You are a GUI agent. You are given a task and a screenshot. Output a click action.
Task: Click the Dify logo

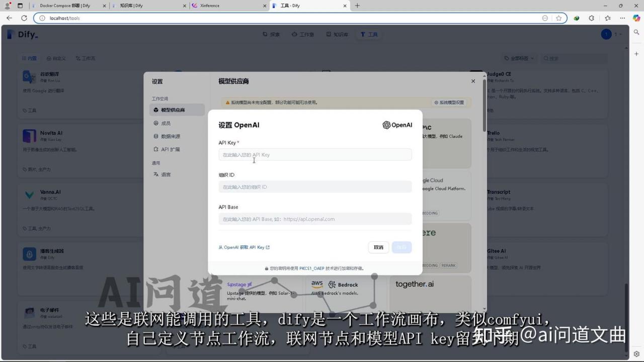[23, 34]
